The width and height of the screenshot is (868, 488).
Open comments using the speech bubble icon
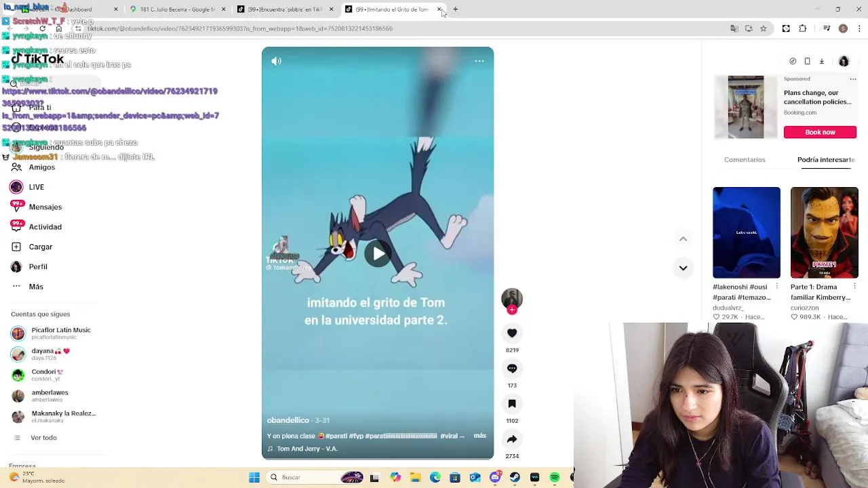coord(512,368)
